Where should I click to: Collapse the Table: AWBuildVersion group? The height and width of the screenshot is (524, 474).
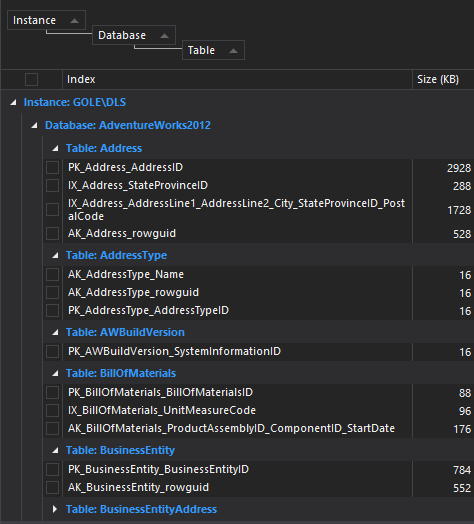pyautogui.click(x=55, y=333)
